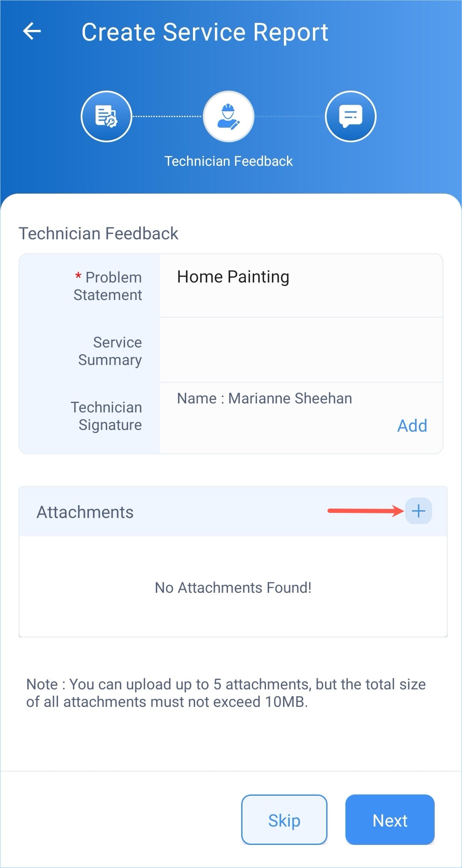Click the Service Summary label
The height and width of the screenshot is (868, 462).
110,351
